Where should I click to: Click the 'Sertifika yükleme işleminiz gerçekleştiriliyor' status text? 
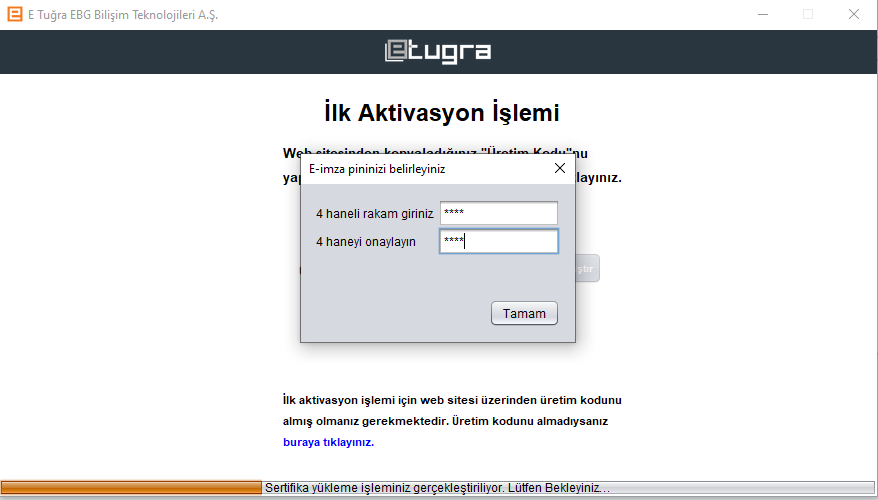(437, 488)
